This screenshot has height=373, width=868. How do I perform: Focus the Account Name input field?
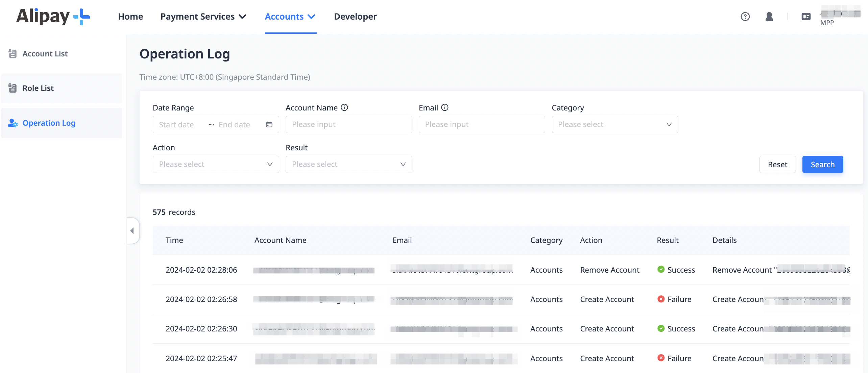(x=349, y=125)
